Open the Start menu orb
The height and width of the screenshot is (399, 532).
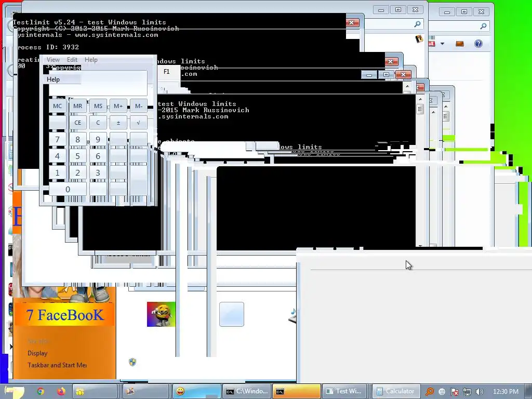coord(14,392)
